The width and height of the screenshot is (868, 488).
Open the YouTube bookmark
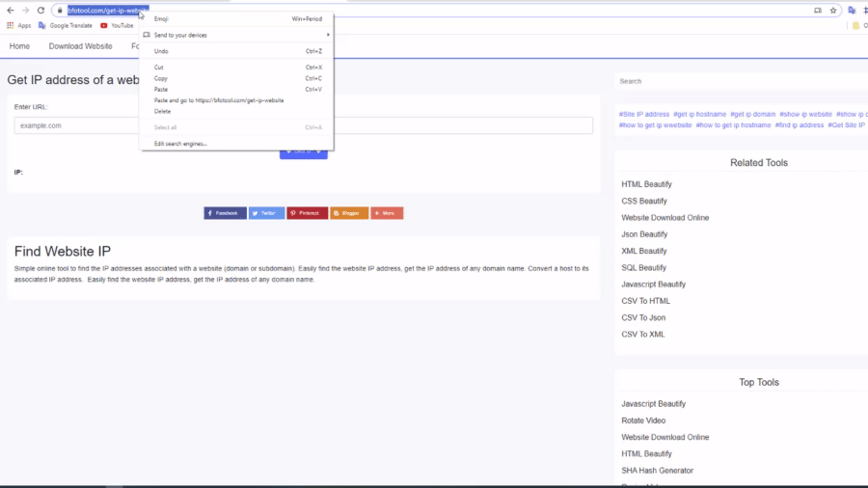(117, 26)
